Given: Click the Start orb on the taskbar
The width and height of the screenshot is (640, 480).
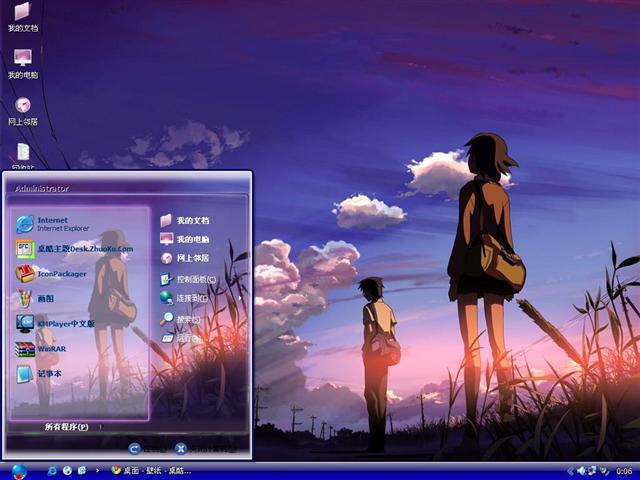Looking at the screenshot, I should click(19, 472).
